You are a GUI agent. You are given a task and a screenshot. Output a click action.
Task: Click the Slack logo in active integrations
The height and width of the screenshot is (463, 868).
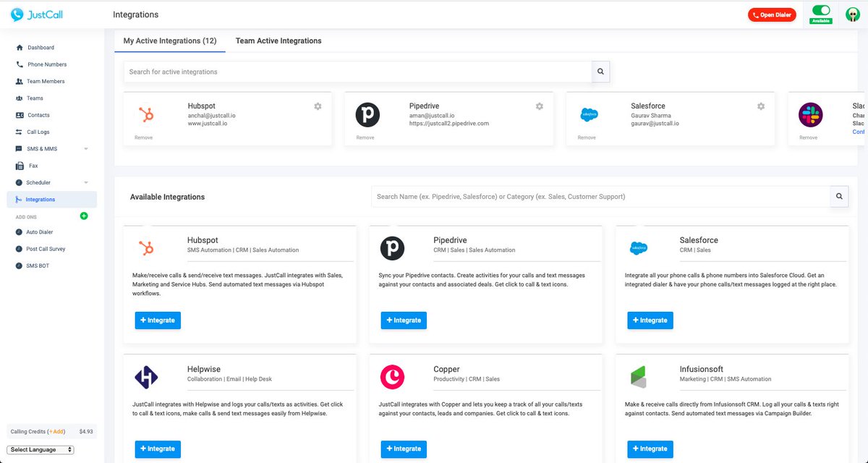point(810,115)
